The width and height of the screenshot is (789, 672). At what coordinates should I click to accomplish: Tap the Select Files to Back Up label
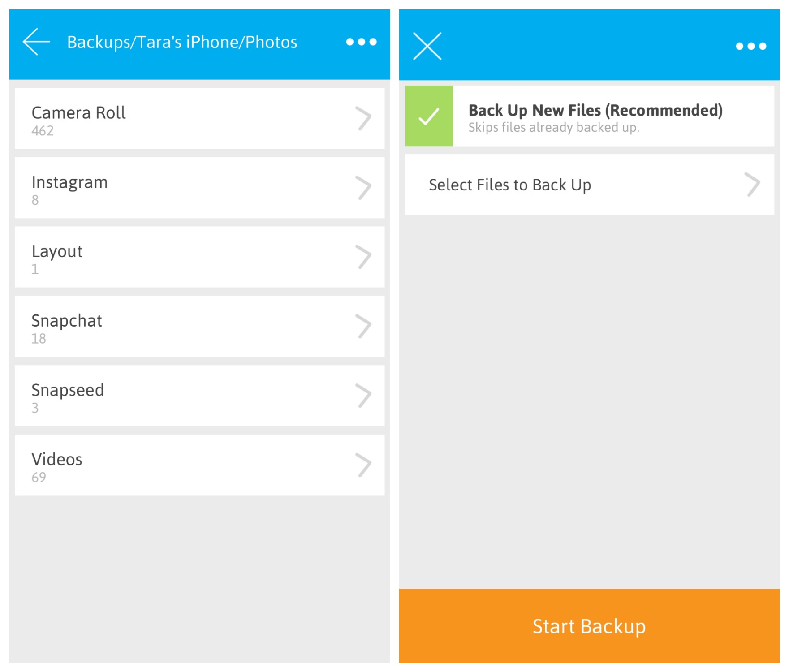click(x=510, y=185)
